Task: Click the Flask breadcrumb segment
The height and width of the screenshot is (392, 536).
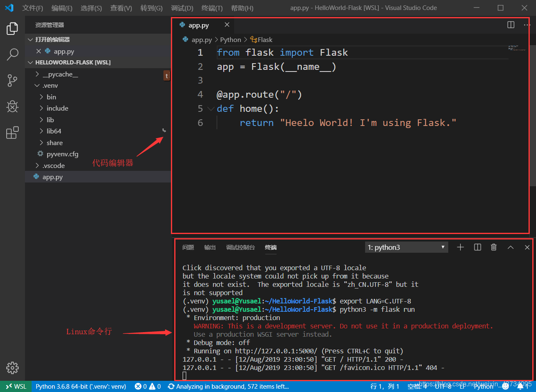Action: point(261,39)
